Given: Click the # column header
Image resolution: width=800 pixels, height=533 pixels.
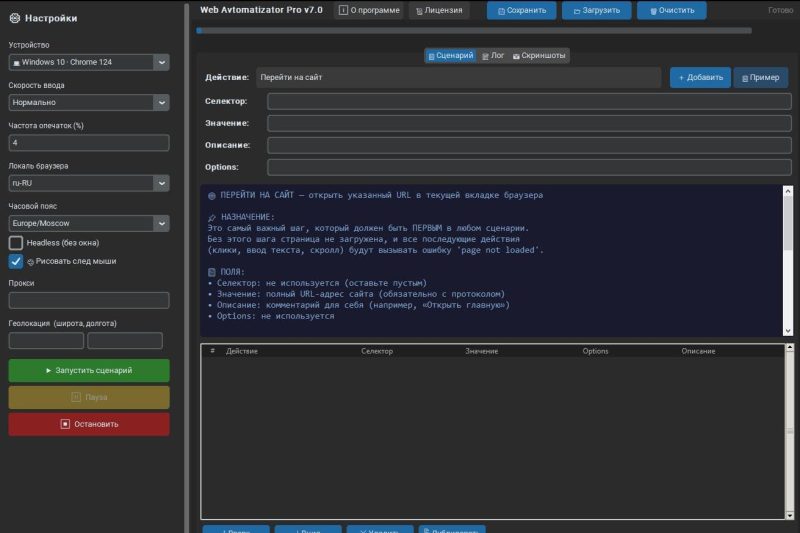Looking at the screenshot, I should tap(213, 351).
